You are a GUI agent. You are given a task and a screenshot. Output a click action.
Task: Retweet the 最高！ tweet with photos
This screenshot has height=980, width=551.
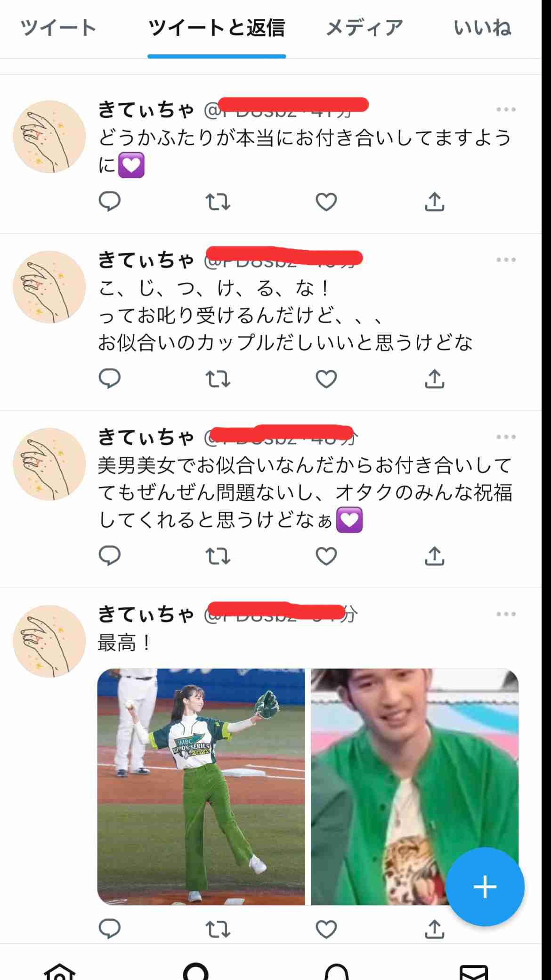pyautogui.click(x=218, y=929)
